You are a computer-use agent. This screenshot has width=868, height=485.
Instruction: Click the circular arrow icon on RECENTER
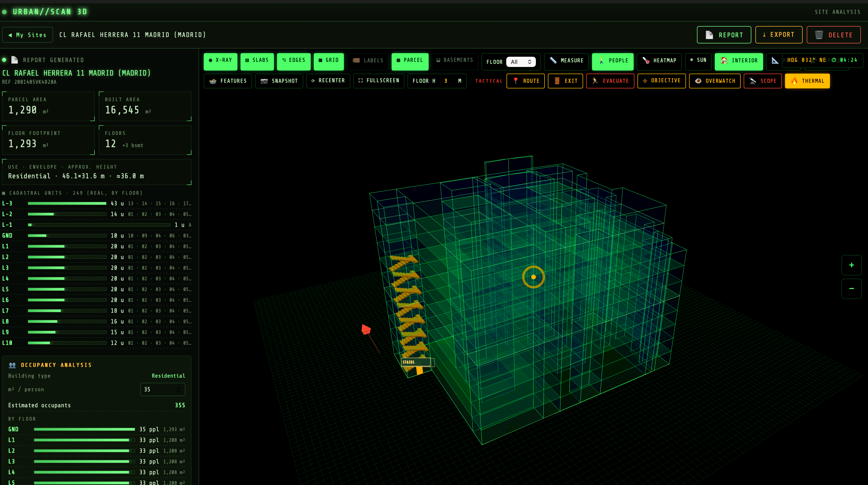(313, 80)
